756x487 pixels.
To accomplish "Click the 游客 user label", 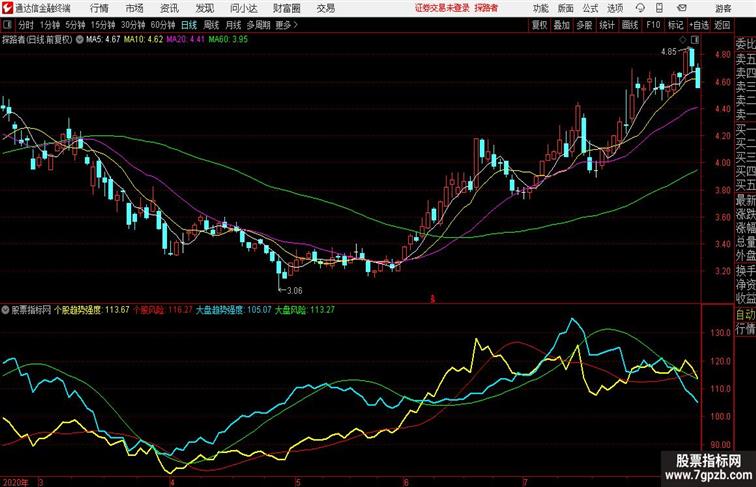I will tap(723, 8).
